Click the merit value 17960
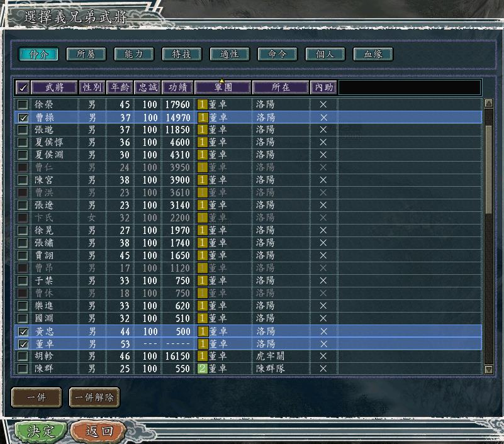 177,104
